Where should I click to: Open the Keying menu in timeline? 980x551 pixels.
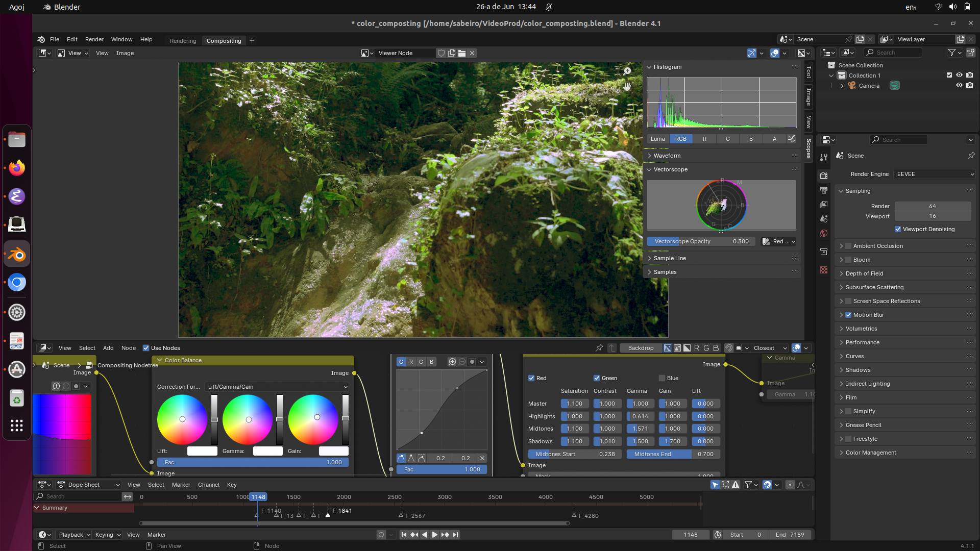pyautogui.click(x=108, y=535)
